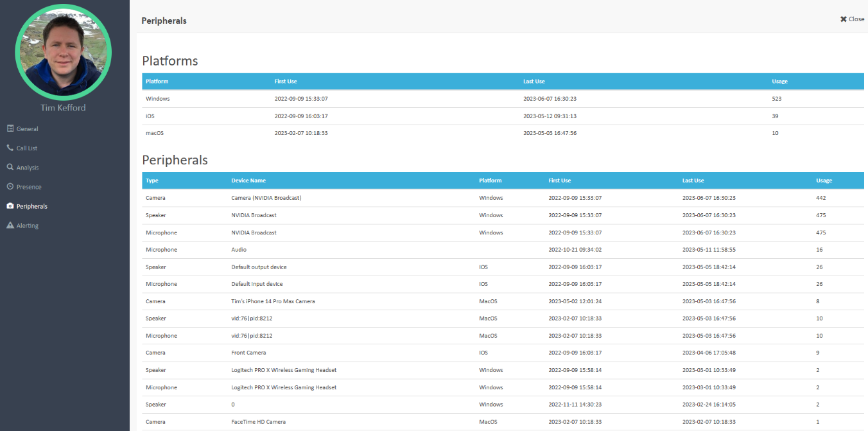868x431 pixels.
Task: Click the Peripherals section heading above table
Action: coord(175,161)
